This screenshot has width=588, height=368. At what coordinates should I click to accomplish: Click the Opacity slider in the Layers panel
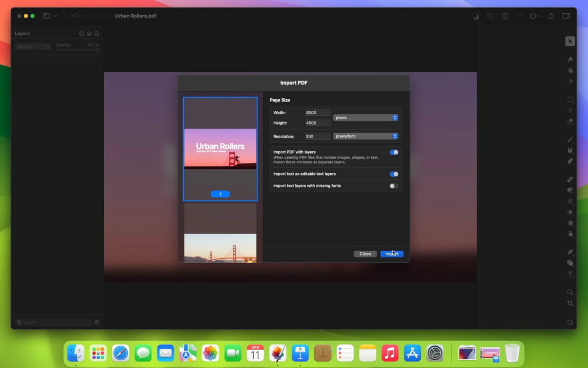click(78, 51)
